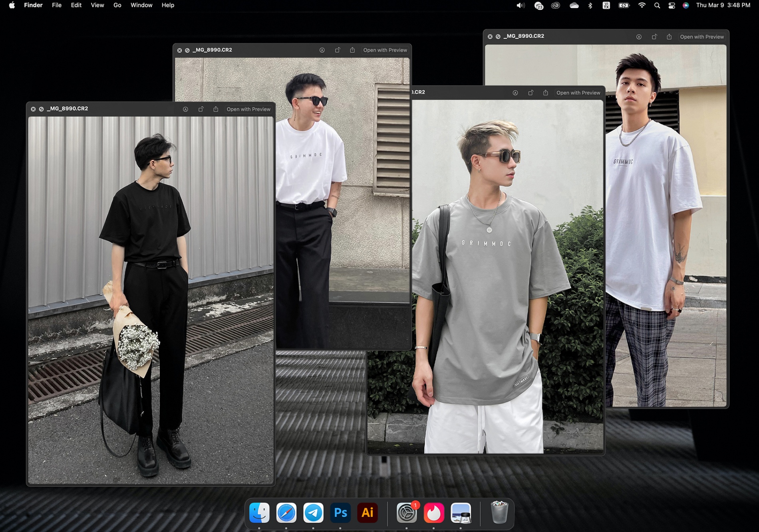Open the Window menu
This screenshot has width=759, height=532.
(141, 5)
